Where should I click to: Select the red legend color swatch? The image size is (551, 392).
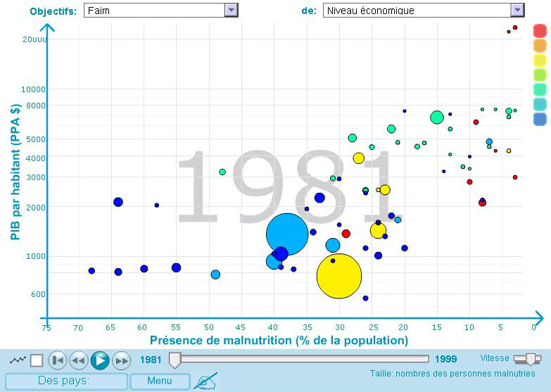(x=540, y=30)
